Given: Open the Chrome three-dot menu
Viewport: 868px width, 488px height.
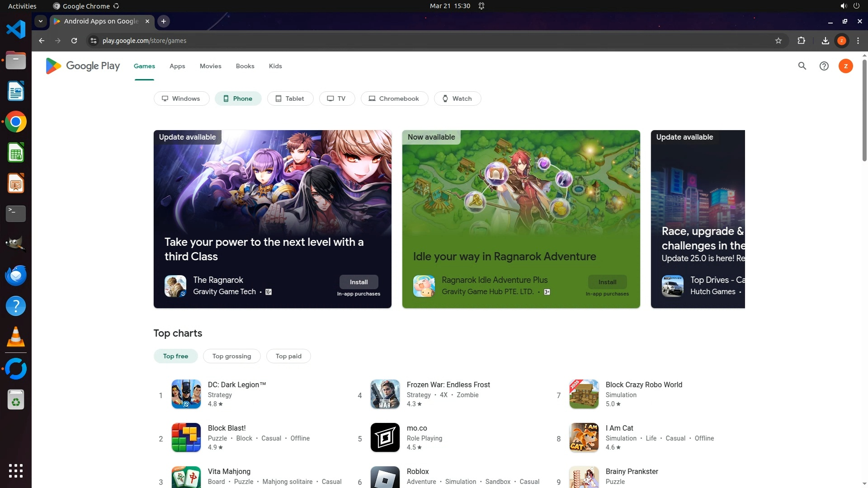Looking at the screenshot, I should click(858, 41).
